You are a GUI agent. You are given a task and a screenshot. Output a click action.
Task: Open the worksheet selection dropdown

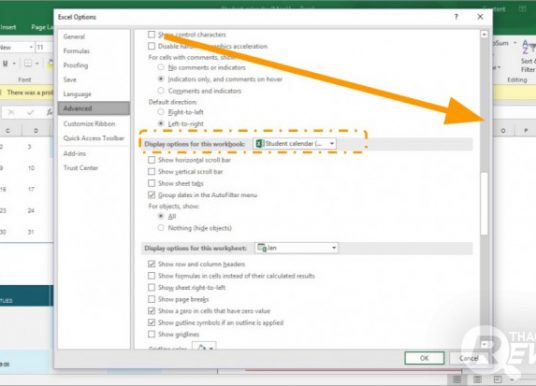click(297, 248)
